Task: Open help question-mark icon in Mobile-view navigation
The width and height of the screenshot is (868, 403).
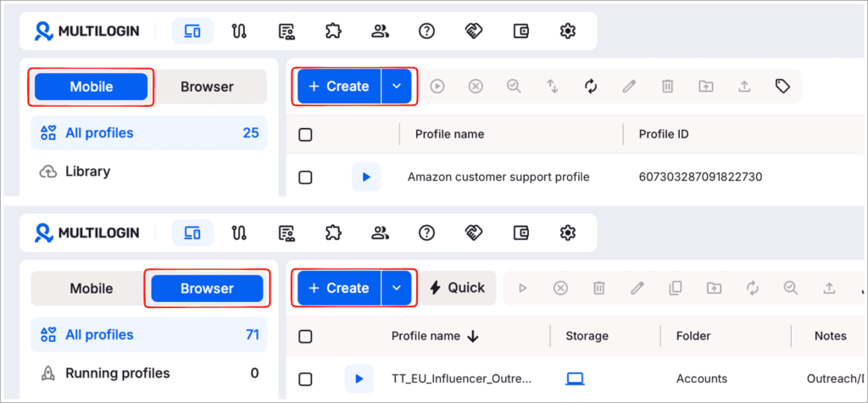Action: click(426, 31)
